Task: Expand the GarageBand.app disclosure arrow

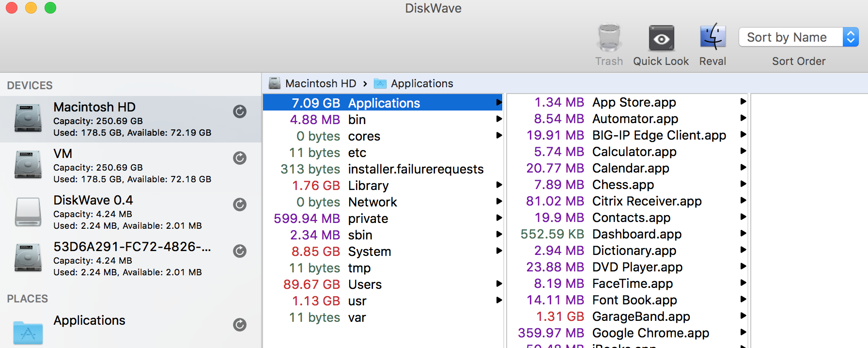Action: [743, 316]
